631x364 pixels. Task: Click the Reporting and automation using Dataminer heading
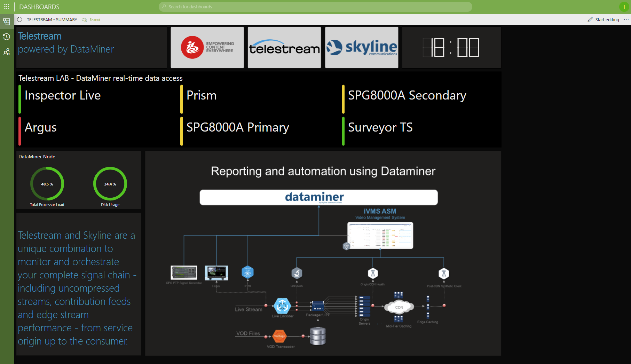pyautogui.click(x=323, y=171)
